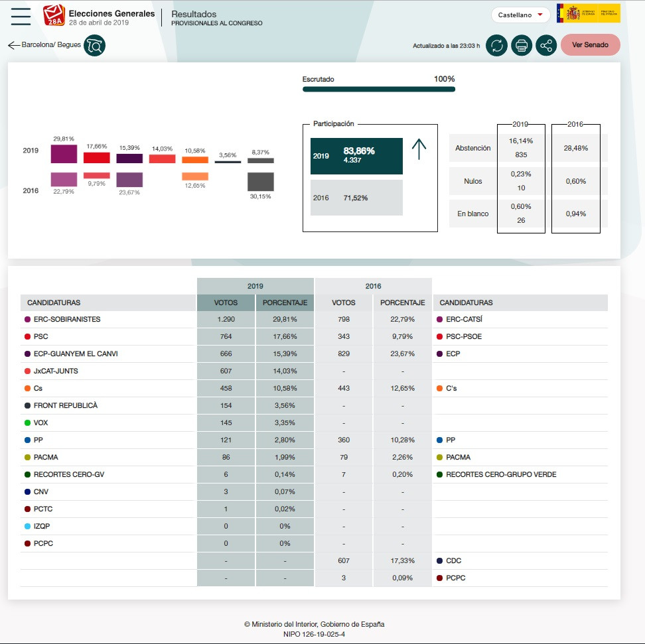
Task: Open the share icon
Action: [546, 45]
